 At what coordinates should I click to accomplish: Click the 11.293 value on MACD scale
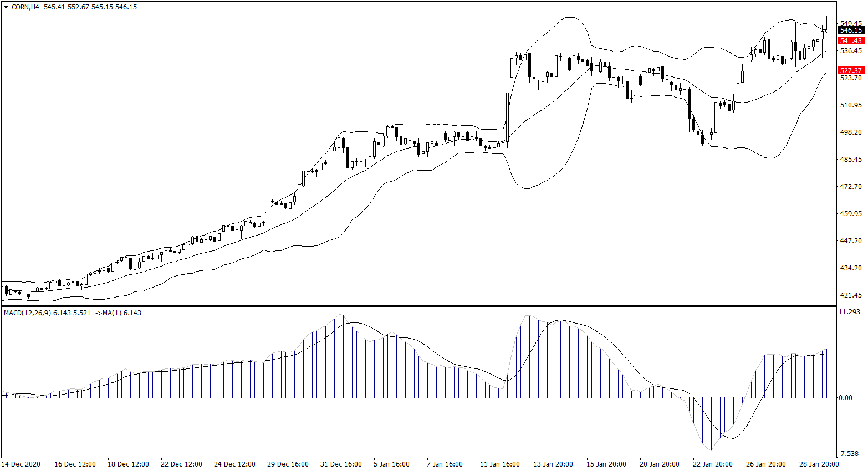coord(849,312)
